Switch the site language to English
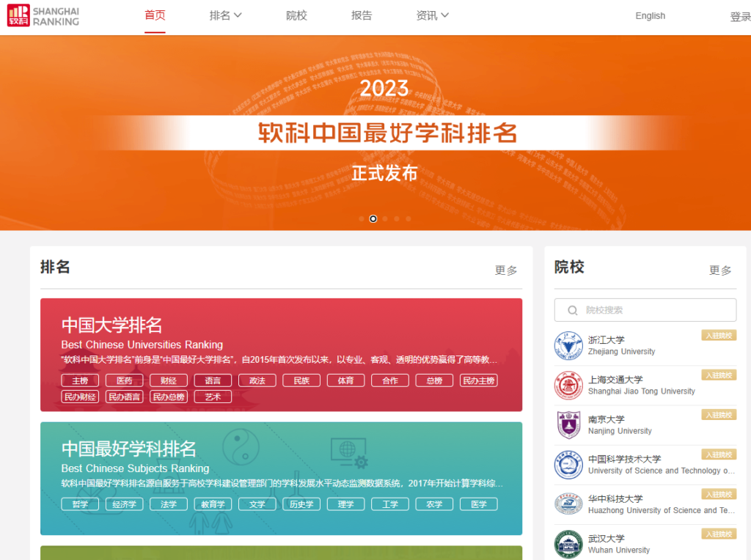This screenshot has width=751, height=560. point(650,15)
